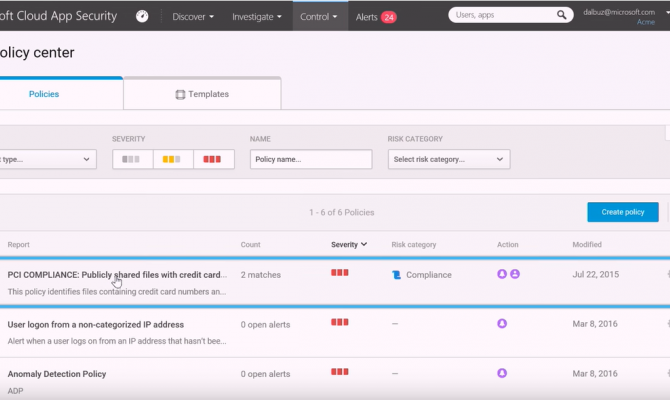Open the PCI COMPLIANCE policy
The image size is (670, 400).
click(x=117, y=275)
